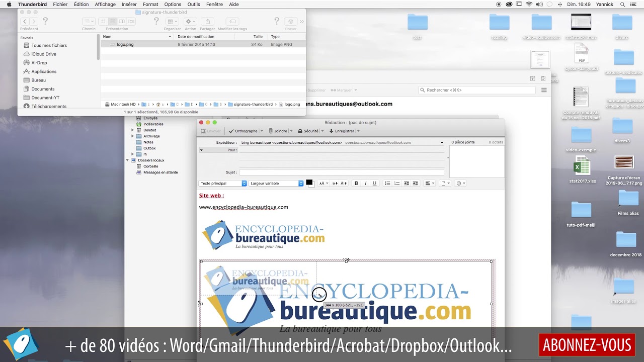The image size is (644, 362).
Task: Open AirDrop in the Finder sidebar
Action: point(39,63)
